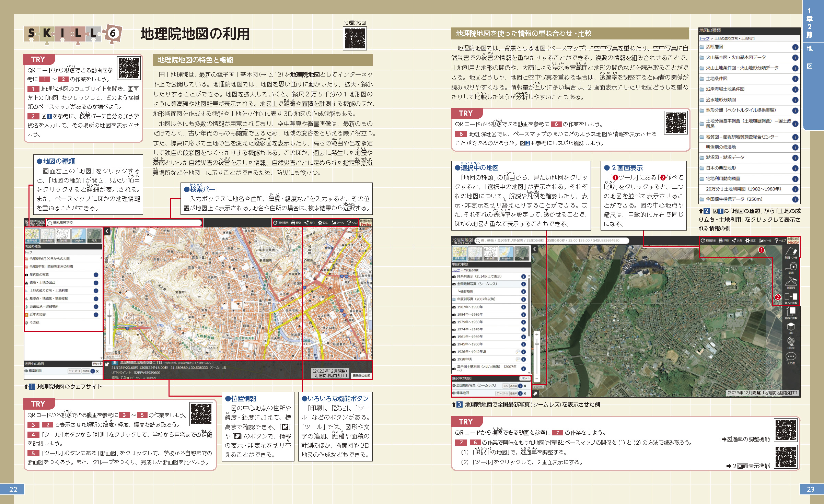This screenshot has width=824, height=504.
Task: Launch the 3D map tool
Action: (x=791, y=327)
